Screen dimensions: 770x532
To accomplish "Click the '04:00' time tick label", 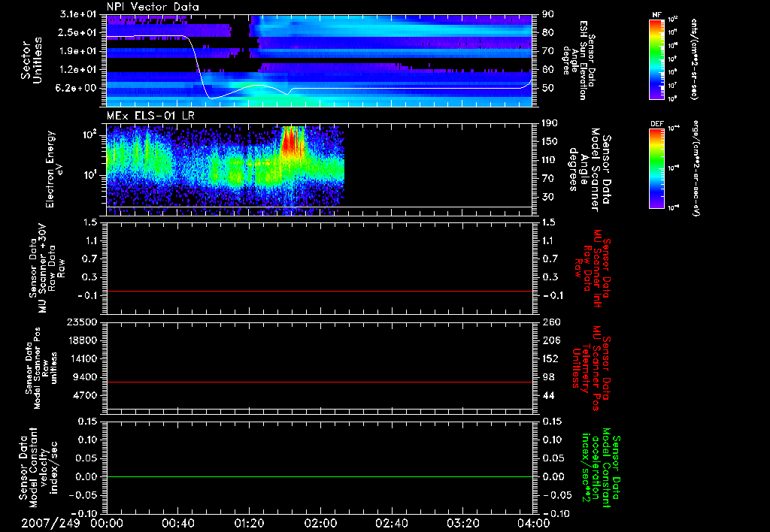I will [x=534, y=523].
